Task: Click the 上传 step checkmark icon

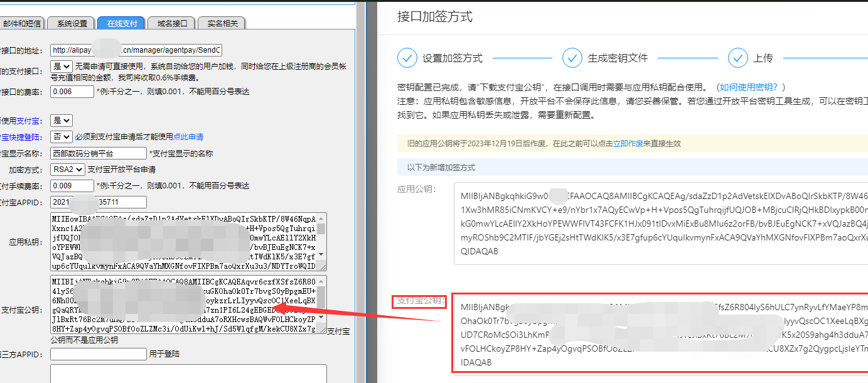Action: [738, 58]
